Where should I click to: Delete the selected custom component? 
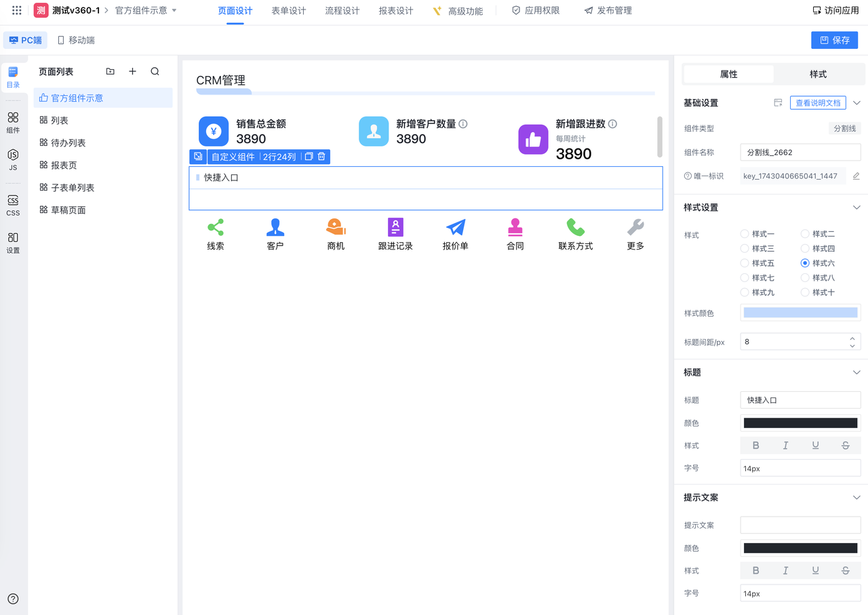point(321,157)
